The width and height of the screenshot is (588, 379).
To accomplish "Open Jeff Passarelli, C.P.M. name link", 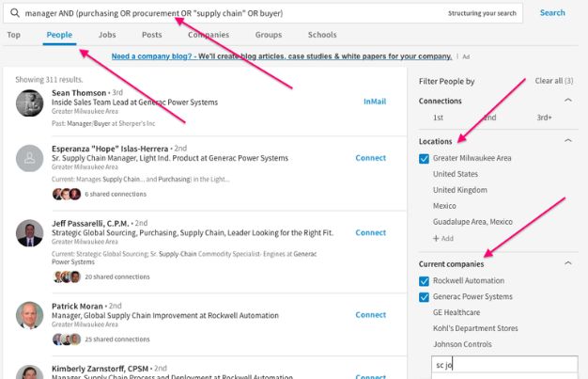I will 90,224.
